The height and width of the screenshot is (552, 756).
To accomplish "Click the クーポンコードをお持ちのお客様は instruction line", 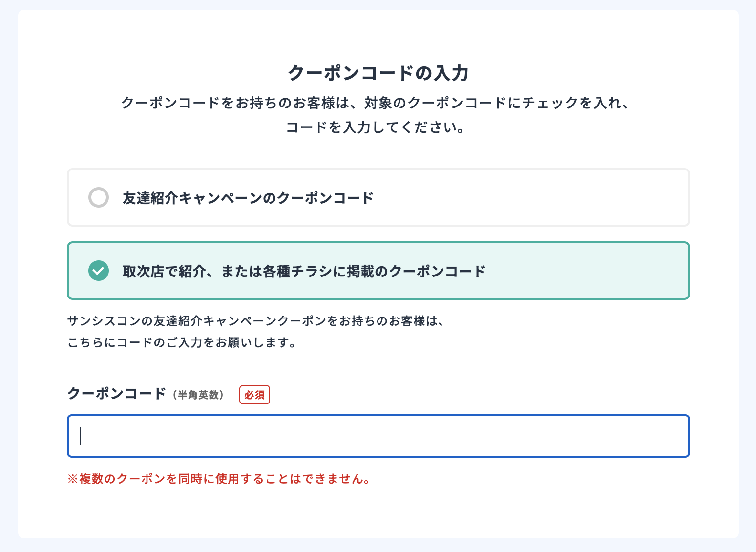I will pos(376,103).
